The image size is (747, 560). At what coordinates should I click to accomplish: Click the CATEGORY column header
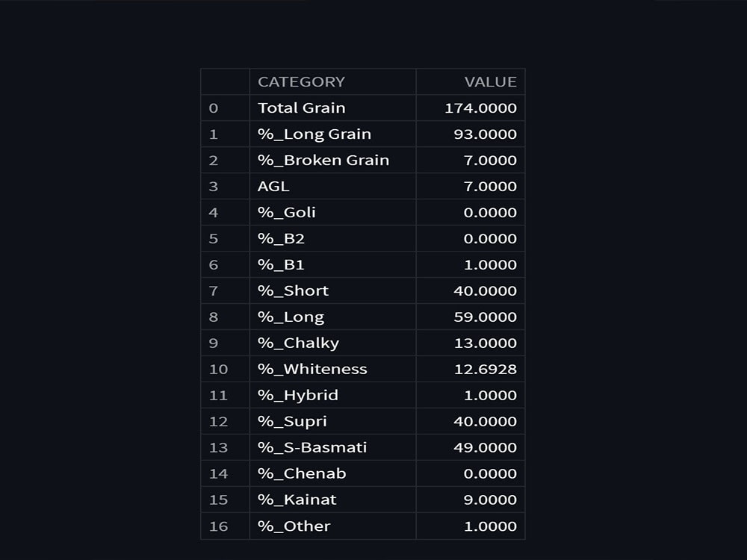(x=301, y=82)
